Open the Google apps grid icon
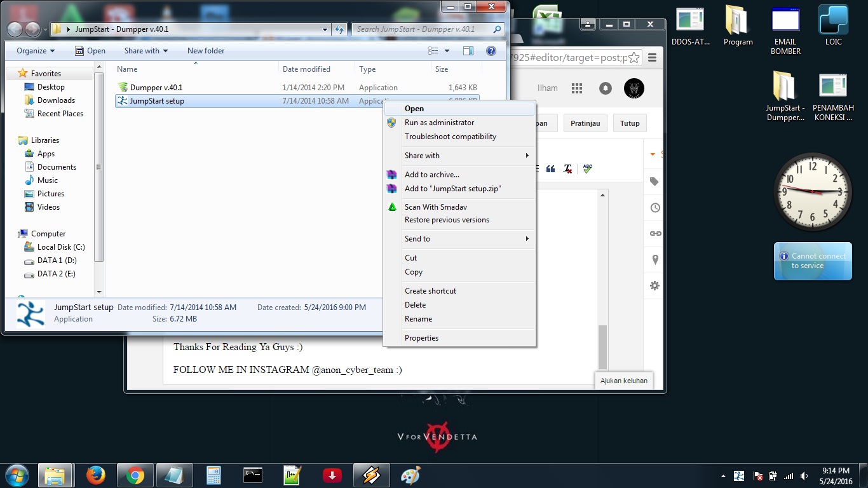 point(577,88)
